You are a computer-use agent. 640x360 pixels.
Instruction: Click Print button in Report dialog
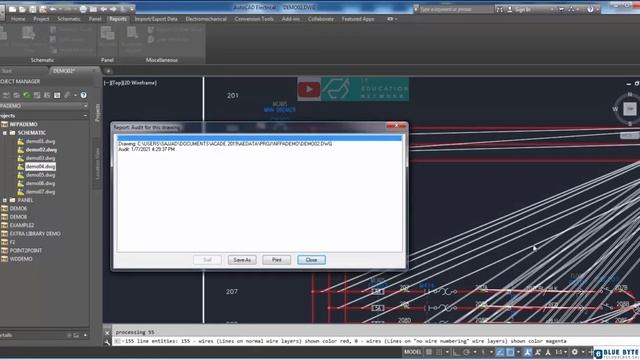pyautogui.click(x=276, y=260)
